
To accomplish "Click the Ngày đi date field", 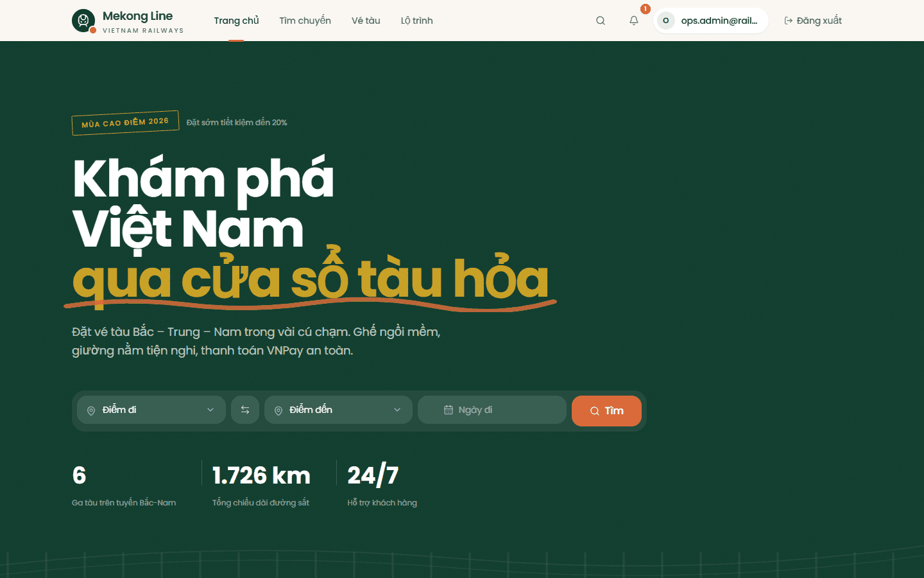I will click(x=492, y=410).
